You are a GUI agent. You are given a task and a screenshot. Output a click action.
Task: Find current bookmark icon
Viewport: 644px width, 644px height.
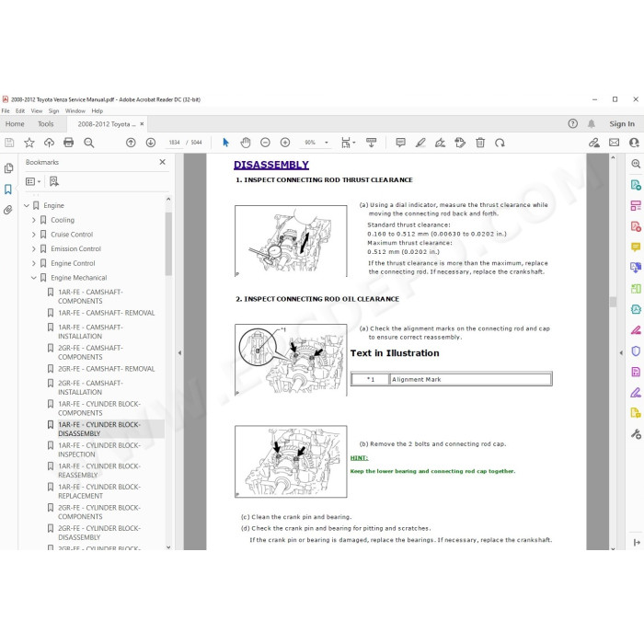[53, 181]
